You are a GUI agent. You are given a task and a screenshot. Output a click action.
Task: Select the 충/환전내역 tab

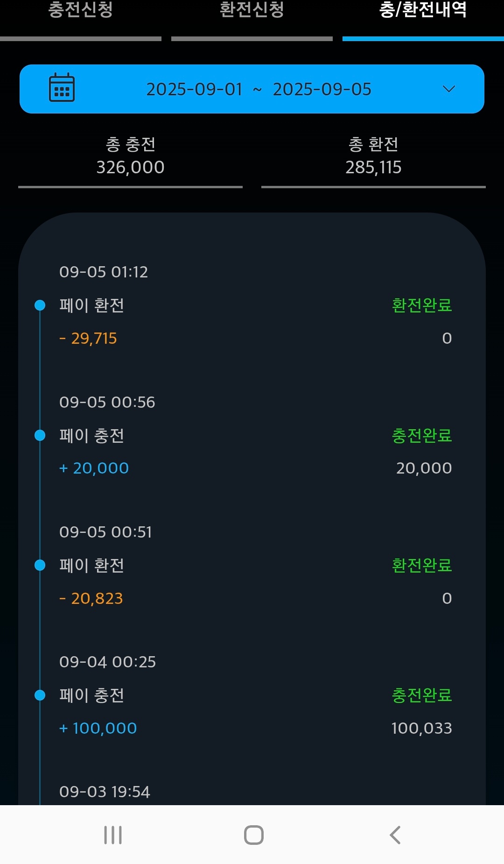coord(423,10)
